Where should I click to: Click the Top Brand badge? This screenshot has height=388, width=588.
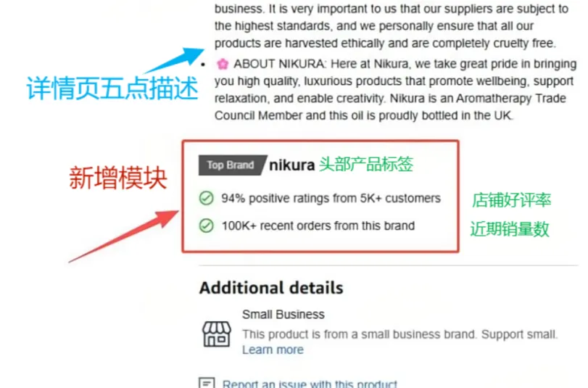pyautogui.click(x=232, y=165)
